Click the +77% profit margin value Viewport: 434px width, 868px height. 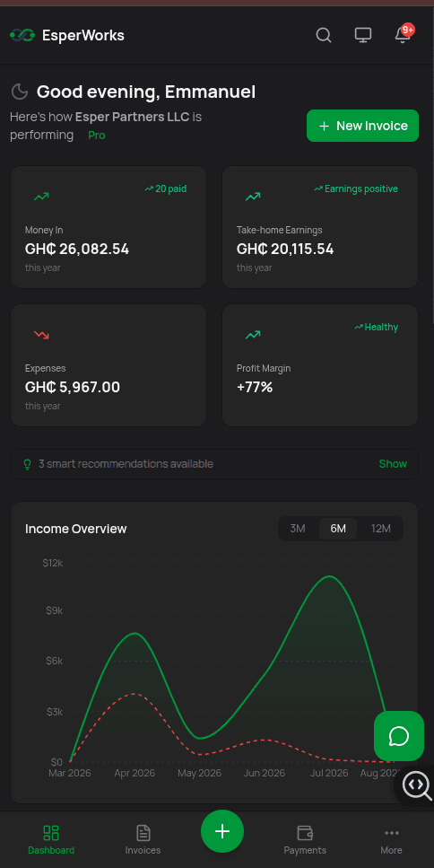(x=255, y=387)
